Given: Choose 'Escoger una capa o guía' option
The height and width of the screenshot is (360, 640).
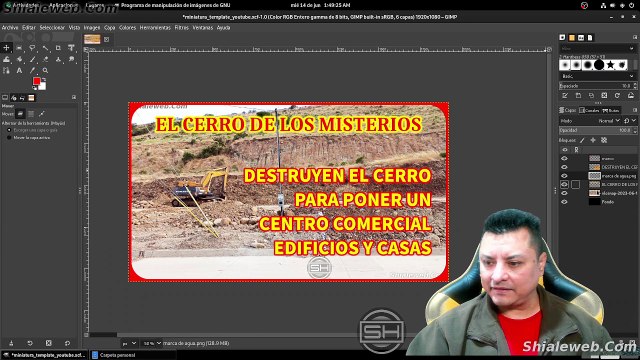Looking at the screenshot, I should click(x=33, y=130).
